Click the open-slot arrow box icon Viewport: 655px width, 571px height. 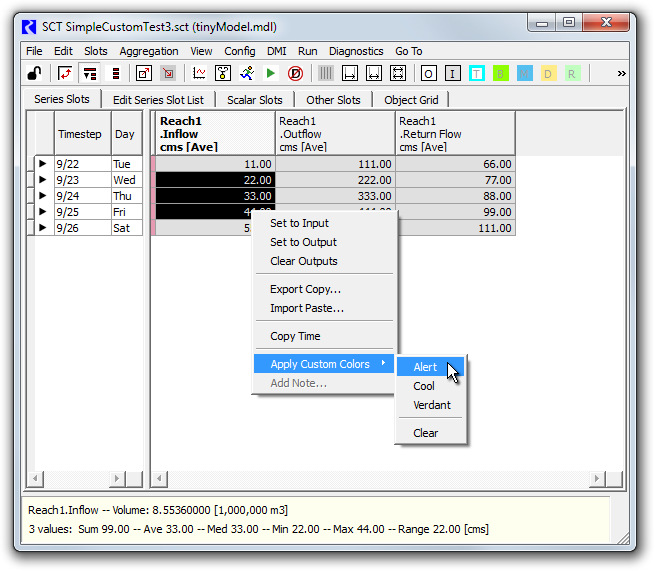[x=144, y=74]
